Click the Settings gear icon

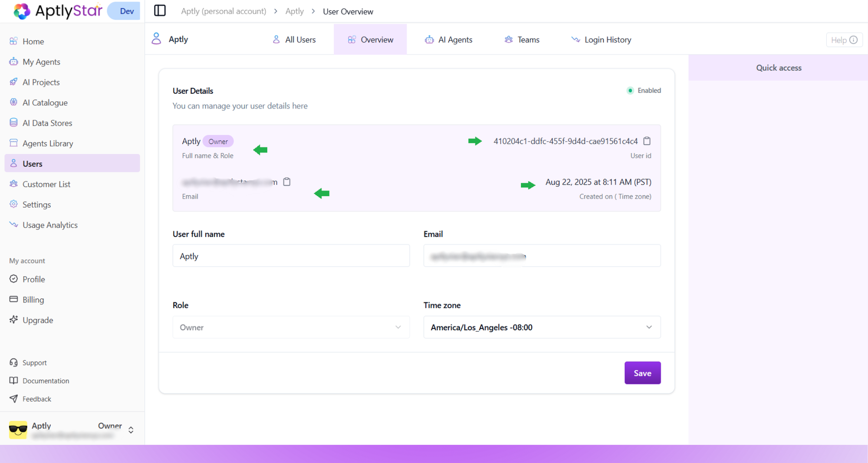coord(13,205)
